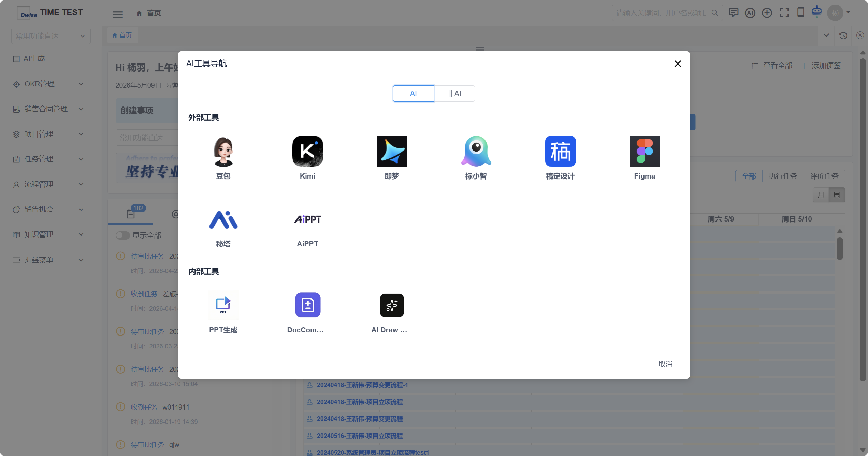Screen dimensions: 868x456
Task: Expand the 销售机会 sidebar menu
Action: 48,209
